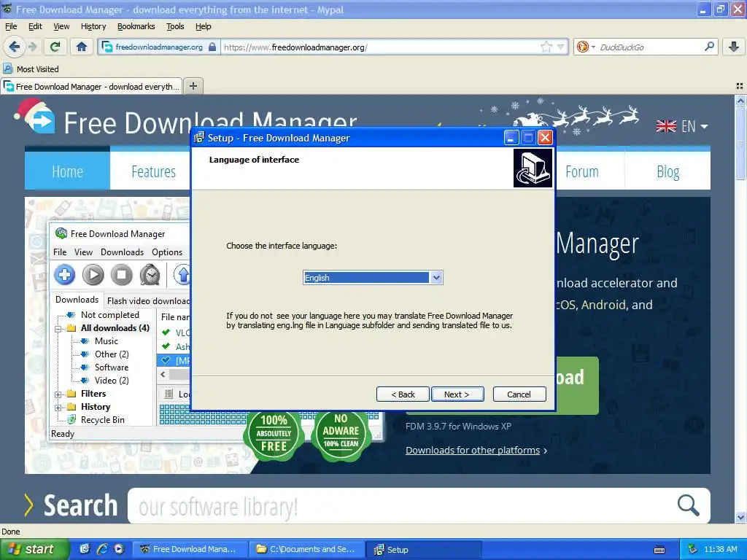Click the scheduler clock icon in preview
Screen dimensions: 747x560
click(150, 275)
